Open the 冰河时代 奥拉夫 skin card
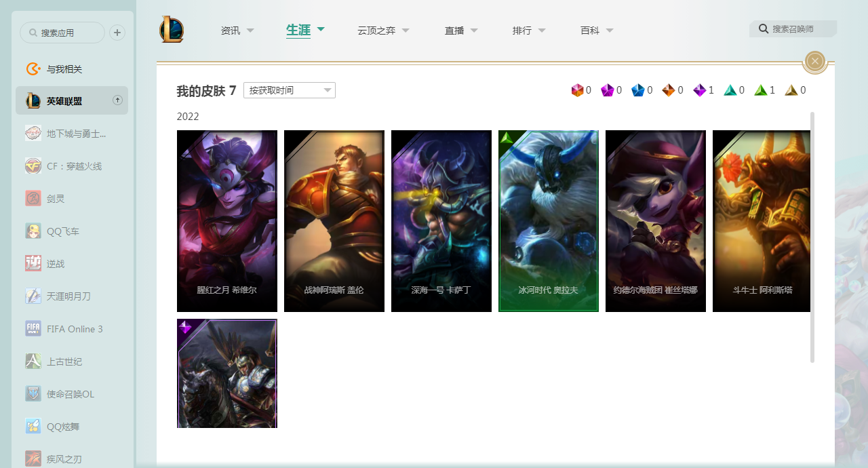Viewport: 868px width, 468px height. click(x=549, y=221)
